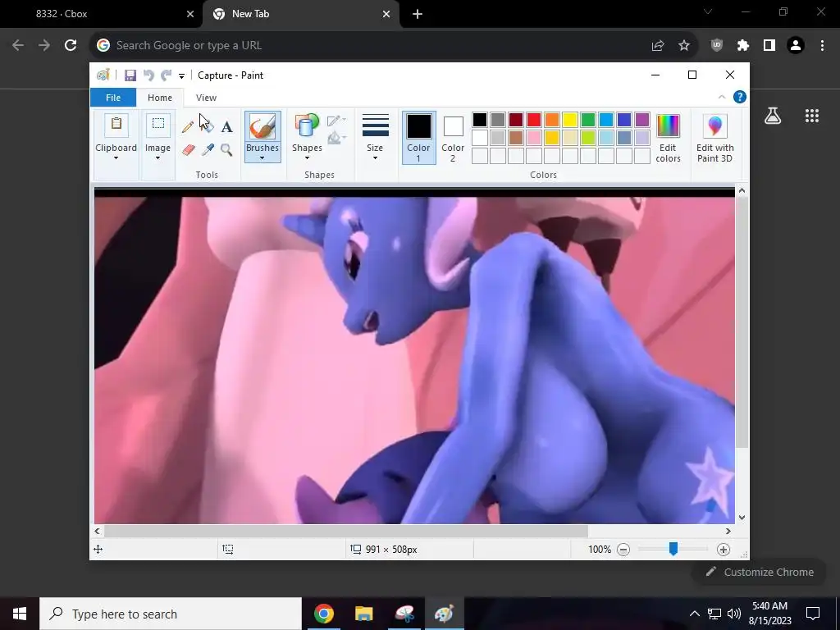Open a new Chrome tab plus button

[x=418, y=15]
